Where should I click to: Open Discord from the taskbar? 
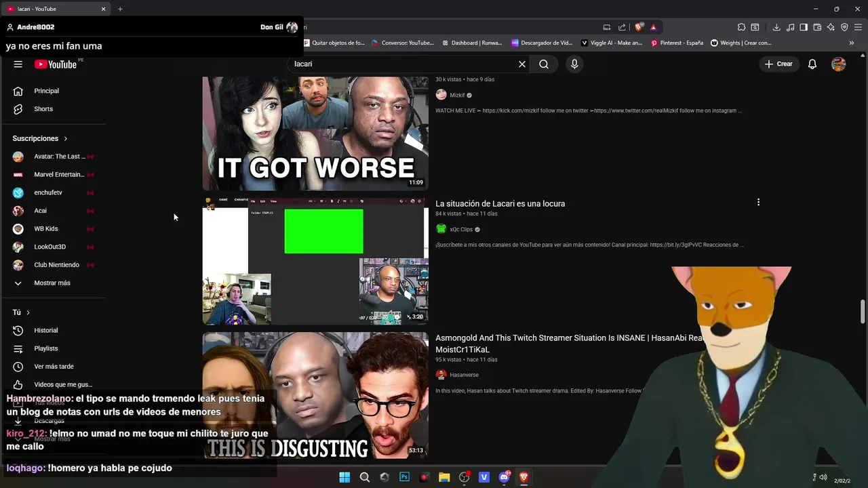504,477
